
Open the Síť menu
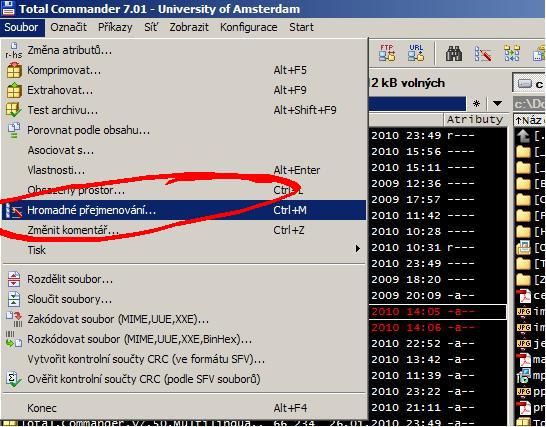click(x=151, y=27)
